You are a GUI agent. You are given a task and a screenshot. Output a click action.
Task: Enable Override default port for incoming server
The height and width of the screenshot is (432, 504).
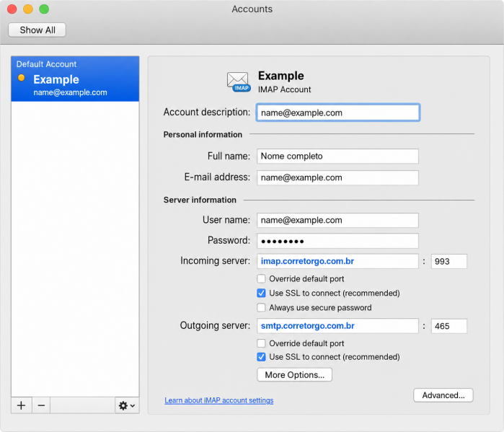click(x=261, y=278)
